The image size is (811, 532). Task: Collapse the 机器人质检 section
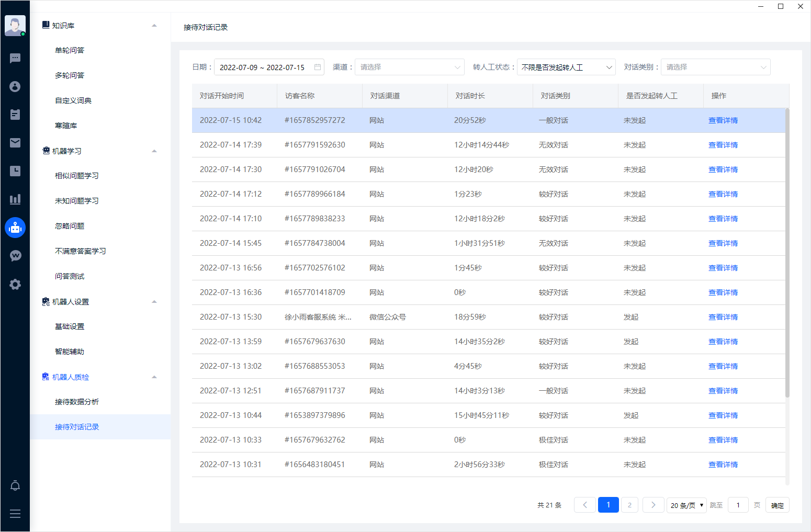tap(154, 377)
